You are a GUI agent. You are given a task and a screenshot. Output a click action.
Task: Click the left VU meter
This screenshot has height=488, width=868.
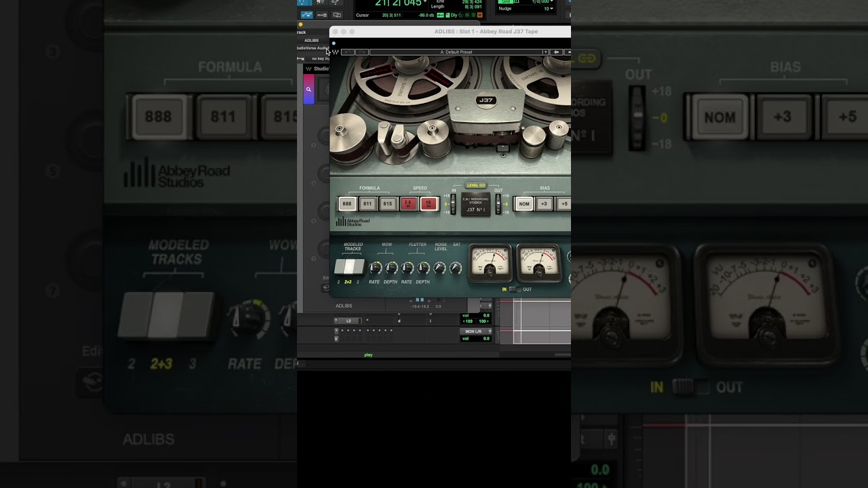(x=491, y=263)
